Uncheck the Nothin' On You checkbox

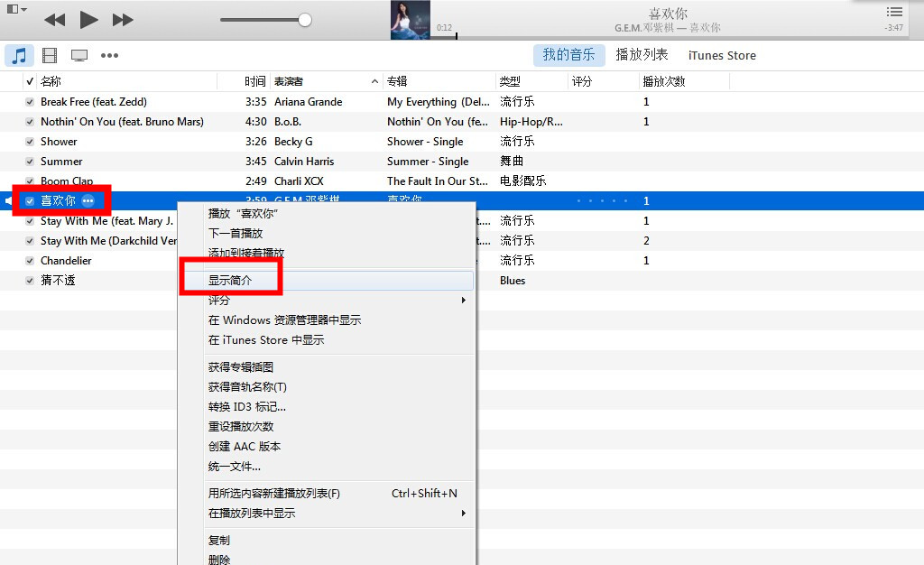coord(30,122)
